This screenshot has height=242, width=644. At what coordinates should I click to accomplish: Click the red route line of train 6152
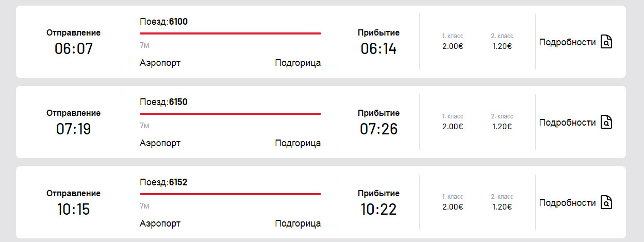click(x=230, y=194)
